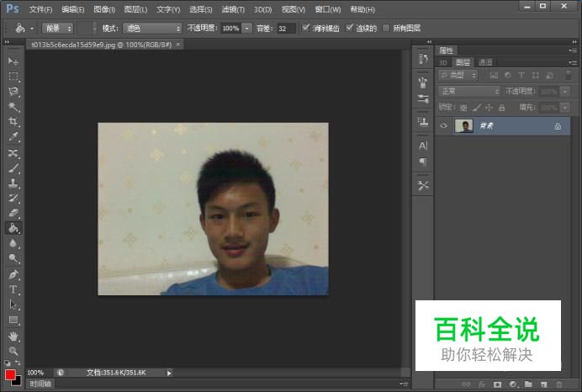Select the Horizontal Type tool

13,289
